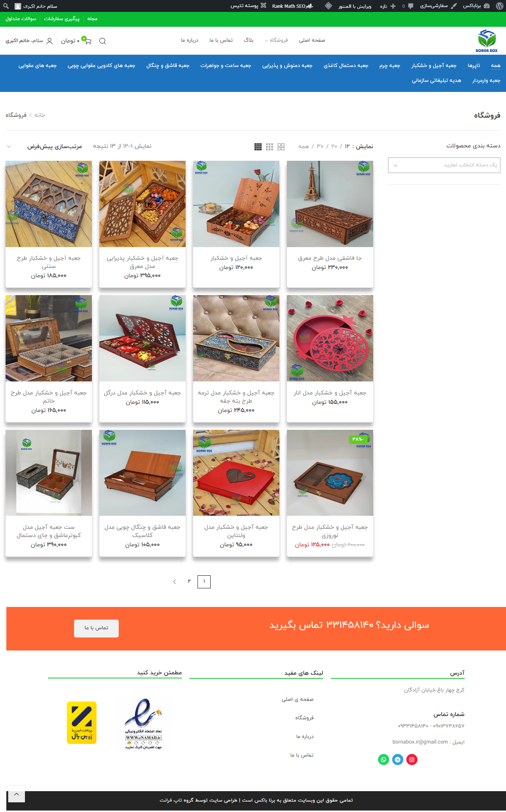Expand the product category select box
506x812 pixels.
(x=444, y=165)
